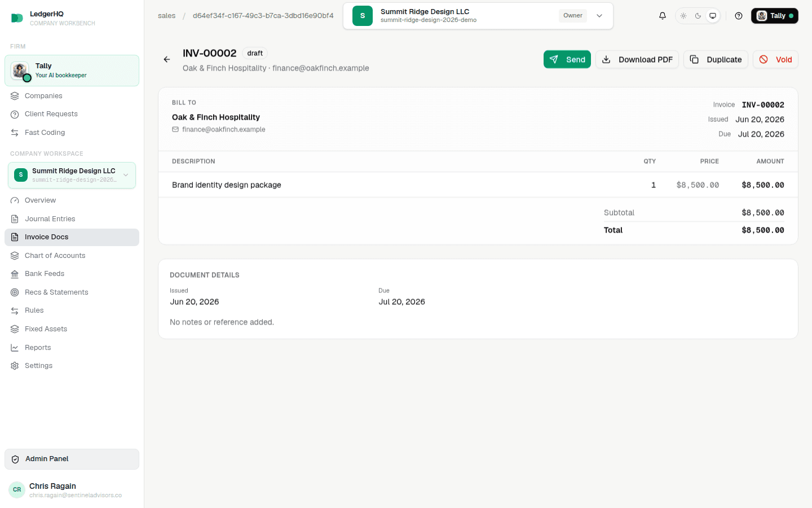This screenshot has height=508, width=812.
Task: Click the INV-00002 invoice number value
Action: [763, 105]
